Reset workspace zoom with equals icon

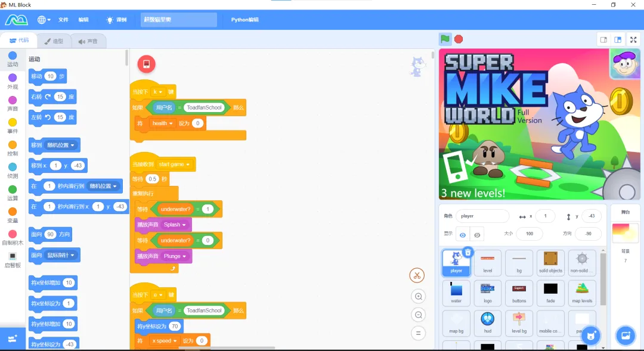[x=418, y=333]
